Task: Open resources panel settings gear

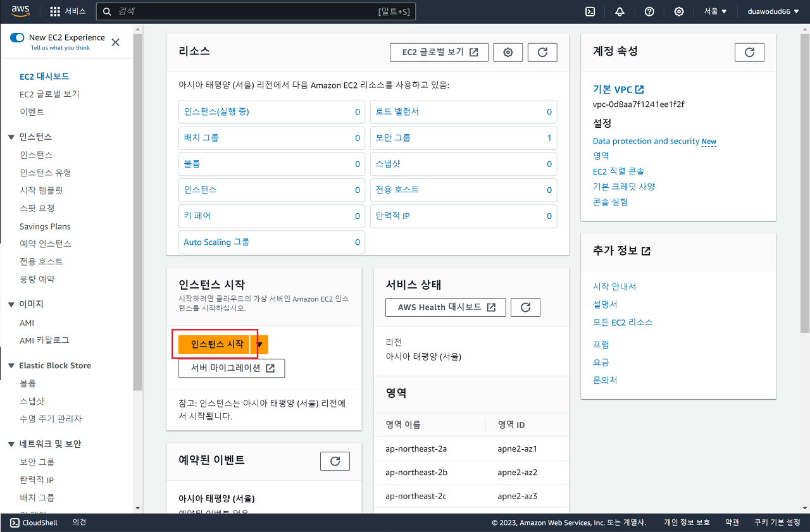Action: [508, 53]
